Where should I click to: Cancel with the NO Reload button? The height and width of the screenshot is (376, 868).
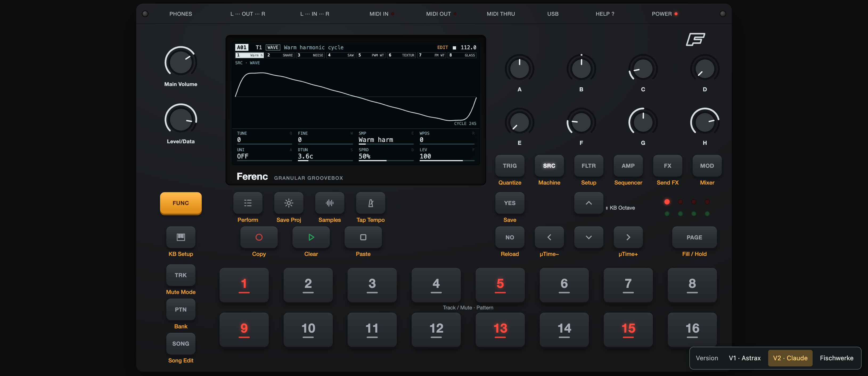click(x=510, y=237)
